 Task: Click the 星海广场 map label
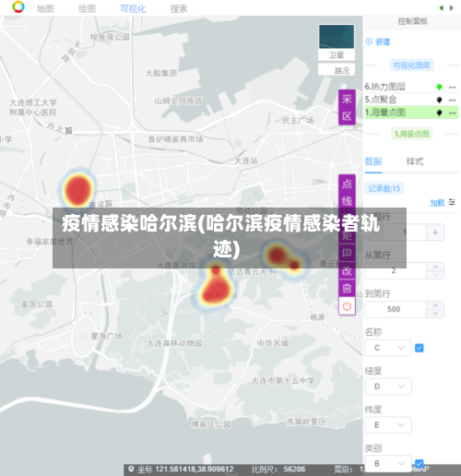107,336
